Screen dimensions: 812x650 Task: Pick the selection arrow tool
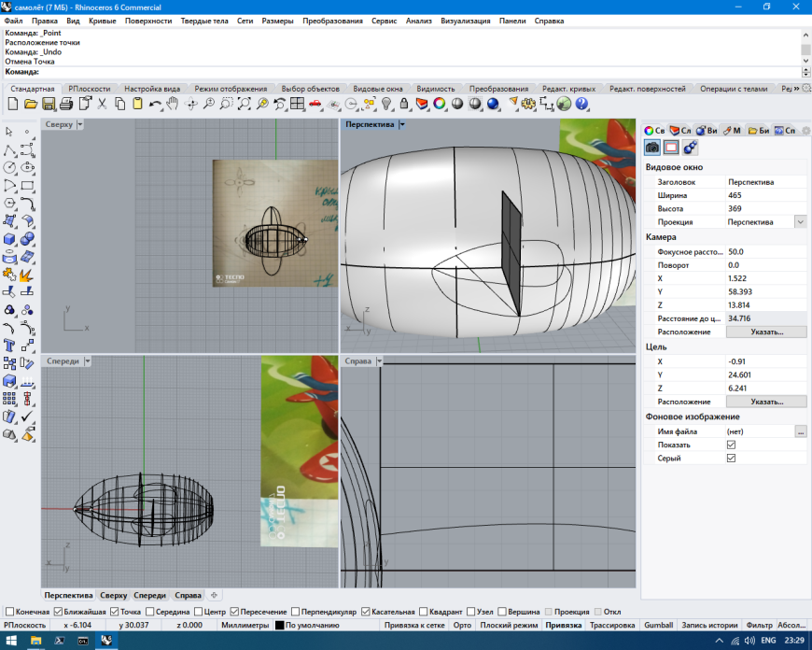tap(7, 131)
